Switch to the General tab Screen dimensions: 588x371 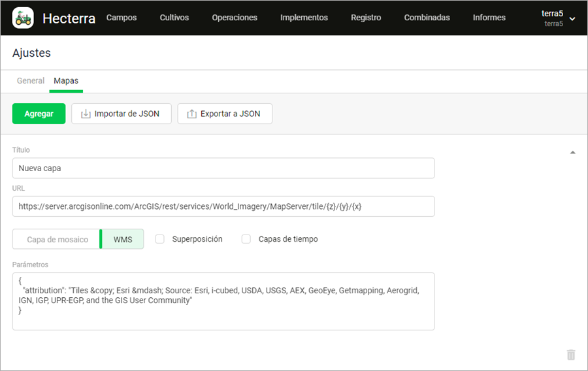click(x=31, y=81)
